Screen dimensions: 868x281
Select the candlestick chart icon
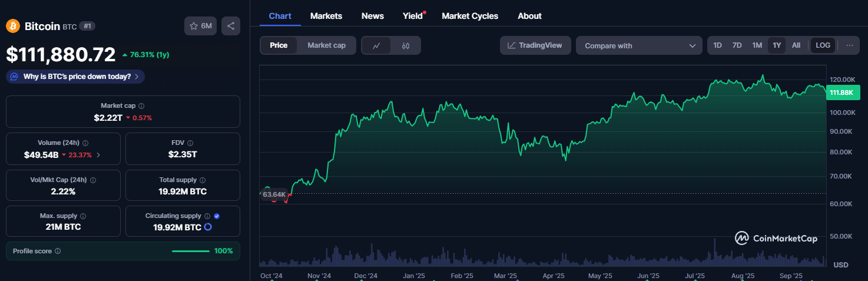(406, 45)
